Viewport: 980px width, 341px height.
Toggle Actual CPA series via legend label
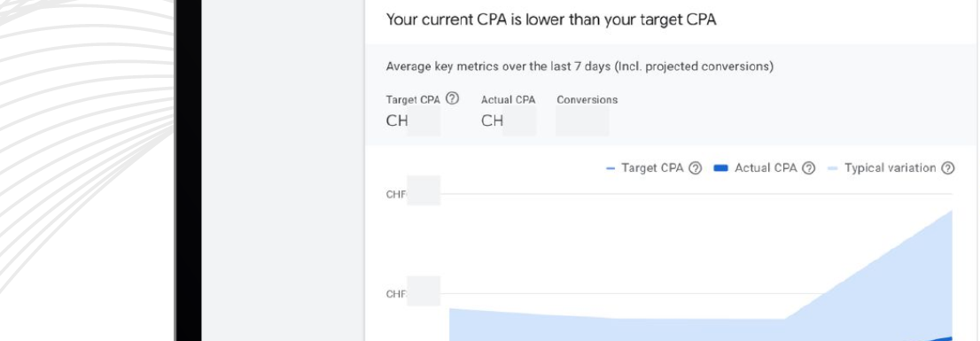(x=766, y=168)
